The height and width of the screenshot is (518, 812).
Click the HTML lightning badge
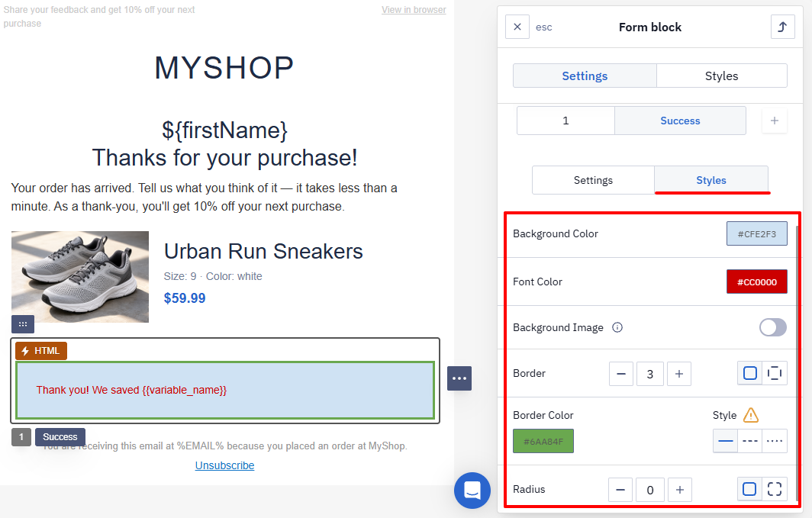point(41,350)
